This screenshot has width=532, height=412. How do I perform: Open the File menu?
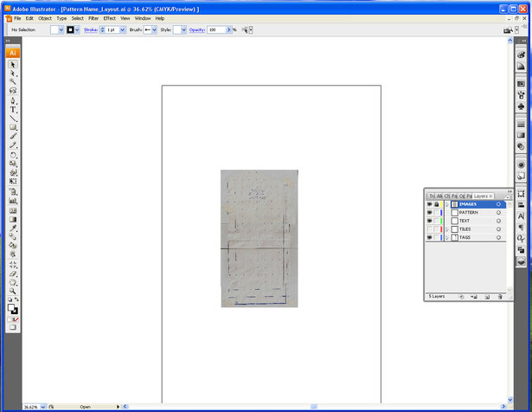tap(17, 18)
